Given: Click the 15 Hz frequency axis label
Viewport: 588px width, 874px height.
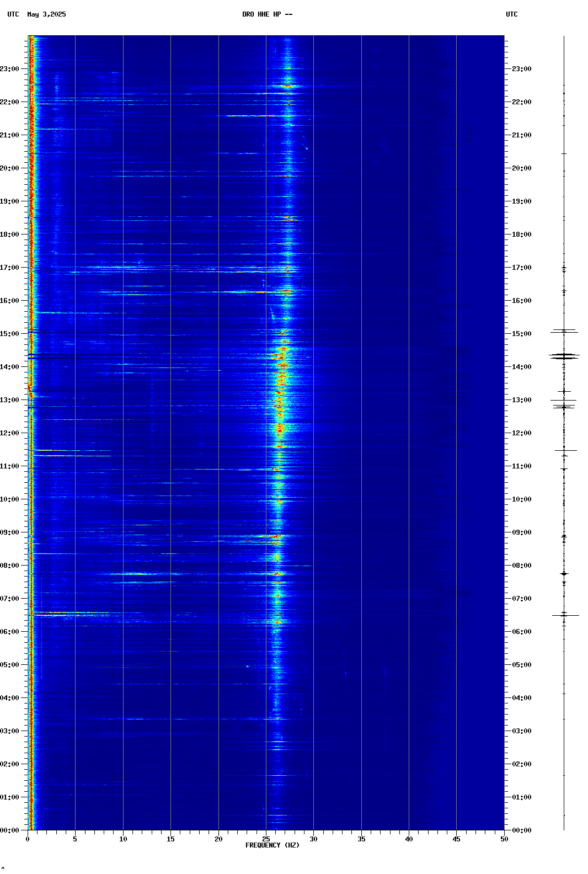Looking at the screenshot, I should point(170,839).
